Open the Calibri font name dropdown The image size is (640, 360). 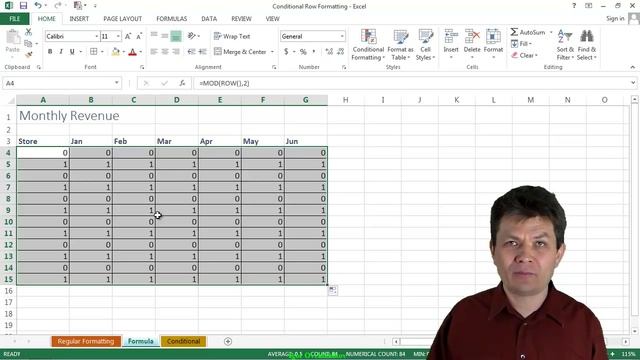[x=97, y=36]
